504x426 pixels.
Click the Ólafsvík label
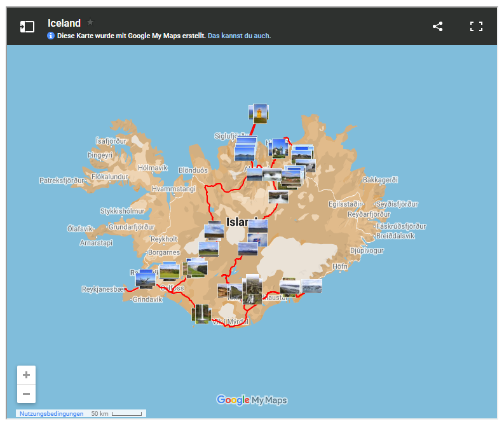[x=79, y=229]
